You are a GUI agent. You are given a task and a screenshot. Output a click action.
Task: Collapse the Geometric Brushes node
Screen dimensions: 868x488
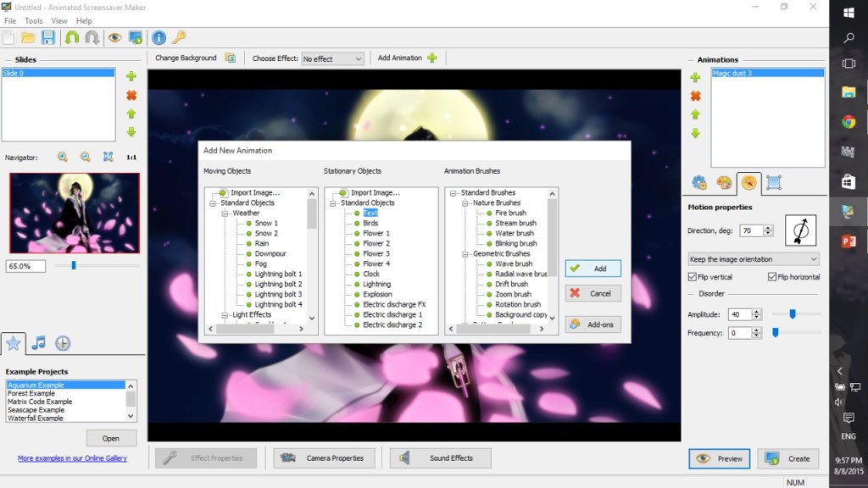click(x=465, y=254)
